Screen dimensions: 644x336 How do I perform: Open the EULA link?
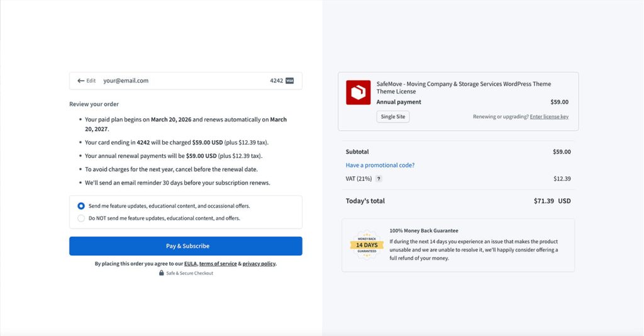[x=190, y=264]
